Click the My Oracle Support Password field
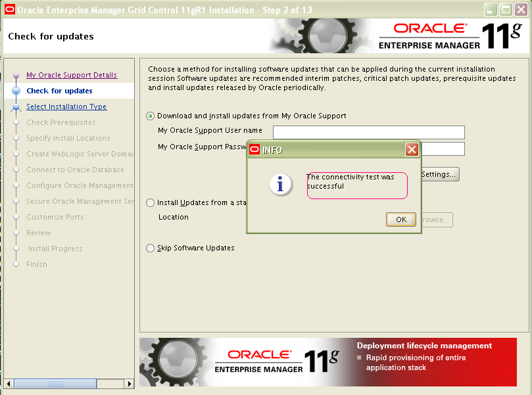 click(442, 149)
